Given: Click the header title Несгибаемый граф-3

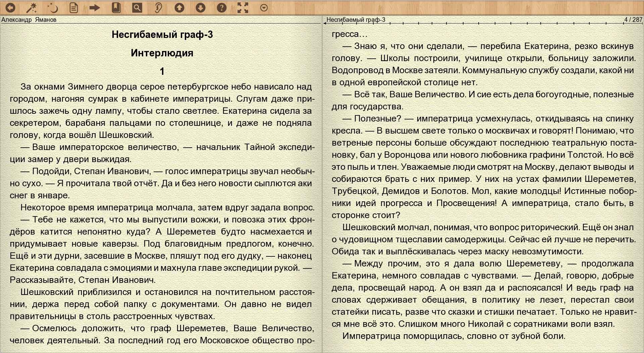Looking at the screenshot, I should [x=356, y=19].
